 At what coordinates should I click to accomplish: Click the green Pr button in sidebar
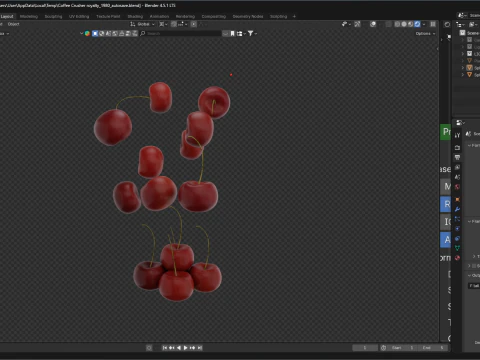click(x=446, y=132)
